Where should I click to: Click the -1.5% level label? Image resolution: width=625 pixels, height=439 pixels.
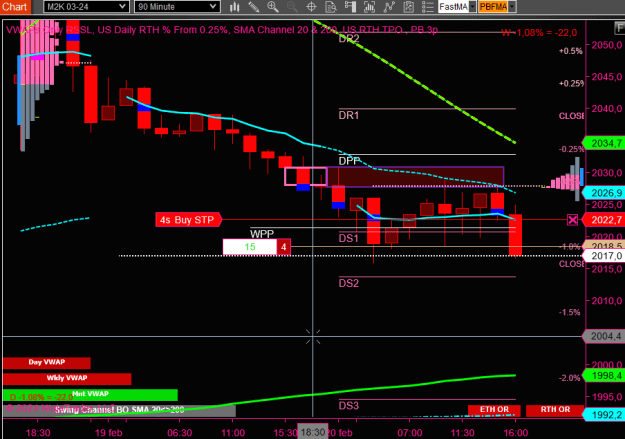[x=570, y=312]
